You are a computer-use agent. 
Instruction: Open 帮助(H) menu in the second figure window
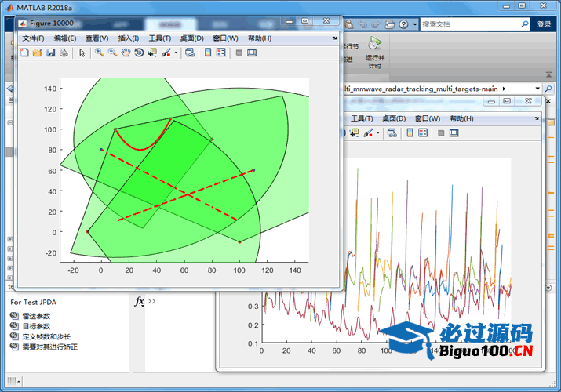[462, 118]
